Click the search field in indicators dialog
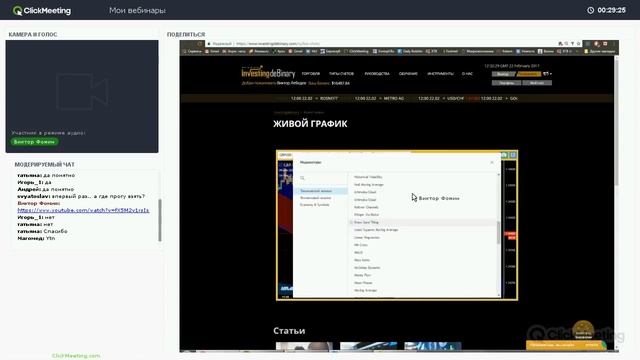 coord(320,178)
